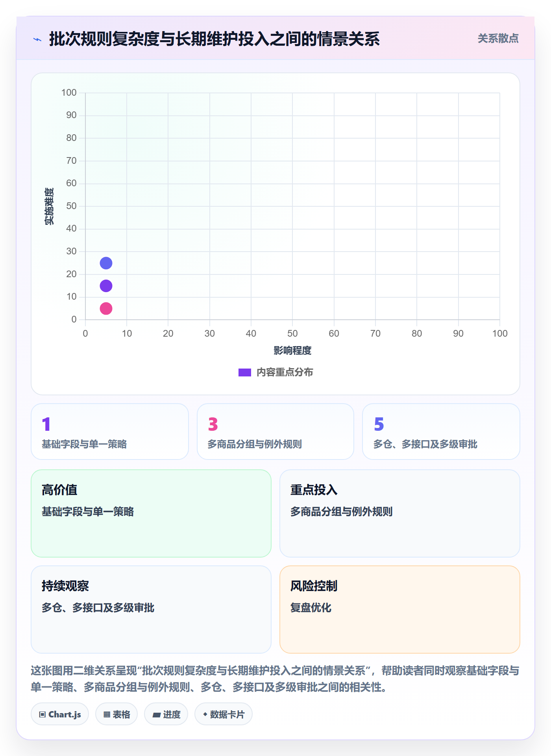Select the 风险控制 quadrant card
Viewport: 551px width, 756px height.
coord(400,610)
